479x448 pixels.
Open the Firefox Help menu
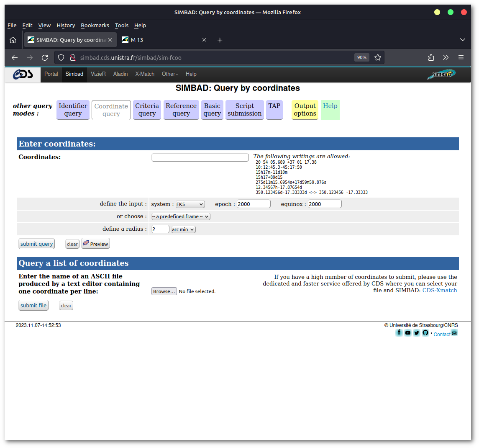(x=140, y=26)
